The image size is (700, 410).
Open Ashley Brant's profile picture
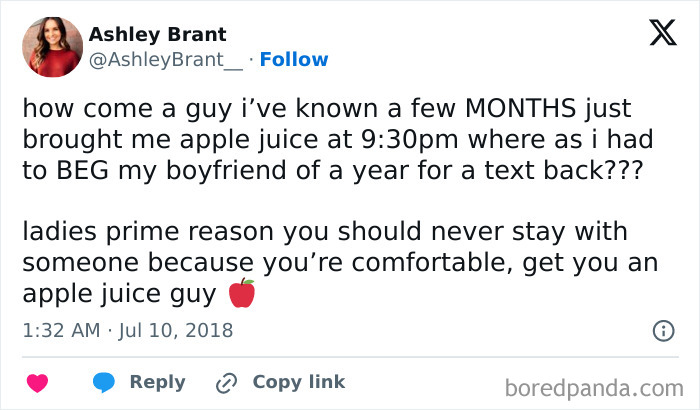coord(51,47)
